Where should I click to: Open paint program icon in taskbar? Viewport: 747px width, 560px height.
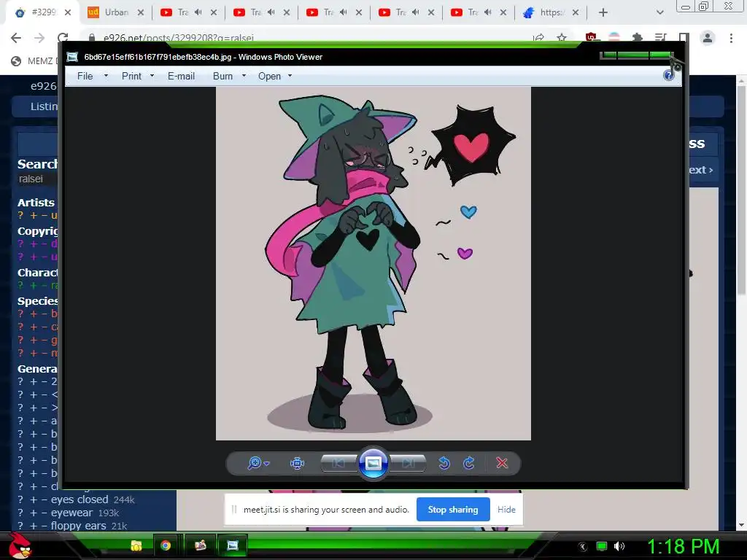point(200,545)
